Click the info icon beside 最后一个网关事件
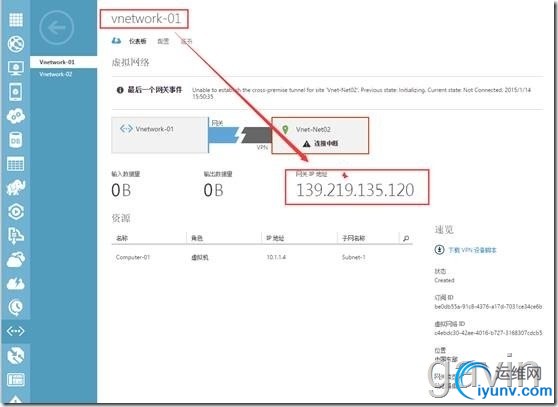The height and width of the screenshot is (407, 558). point(120,90)
